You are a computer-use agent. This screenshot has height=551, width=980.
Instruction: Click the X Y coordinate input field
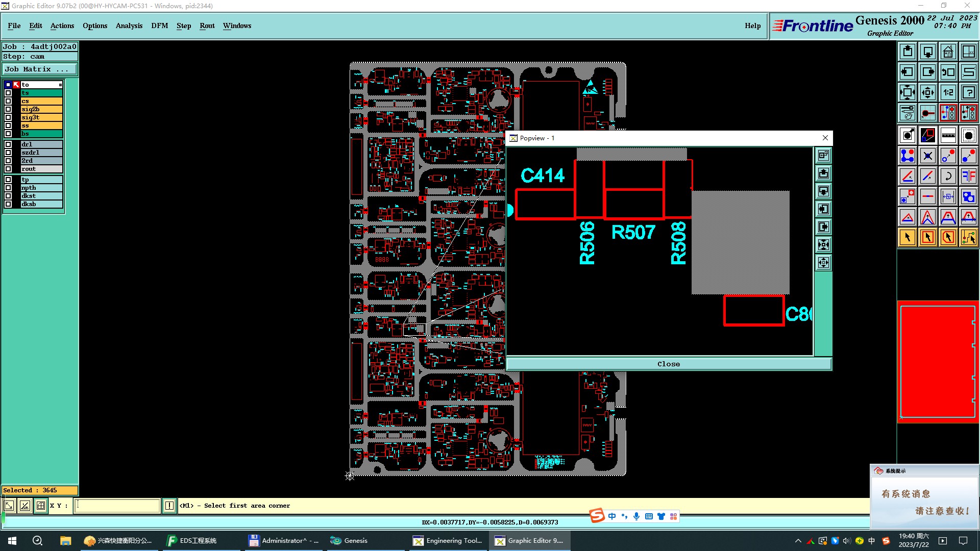coord(117,506)
